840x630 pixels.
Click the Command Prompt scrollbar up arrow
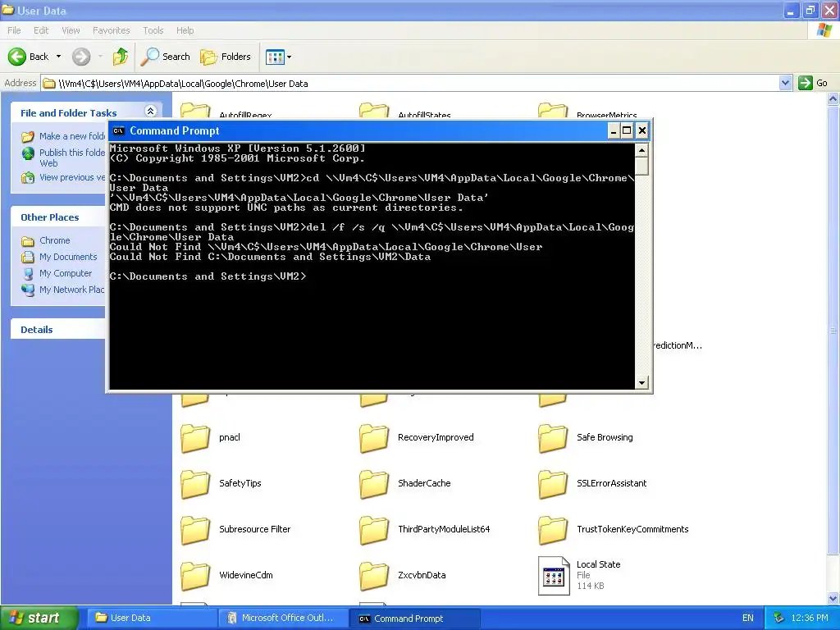(x=641, y=150)
